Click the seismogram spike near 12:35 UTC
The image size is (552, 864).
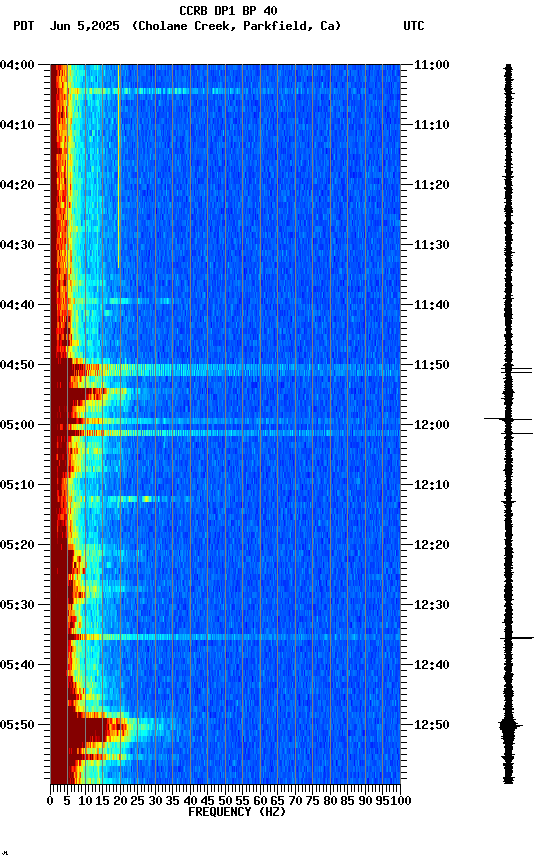pyautogui.click(x=517, y=638)
